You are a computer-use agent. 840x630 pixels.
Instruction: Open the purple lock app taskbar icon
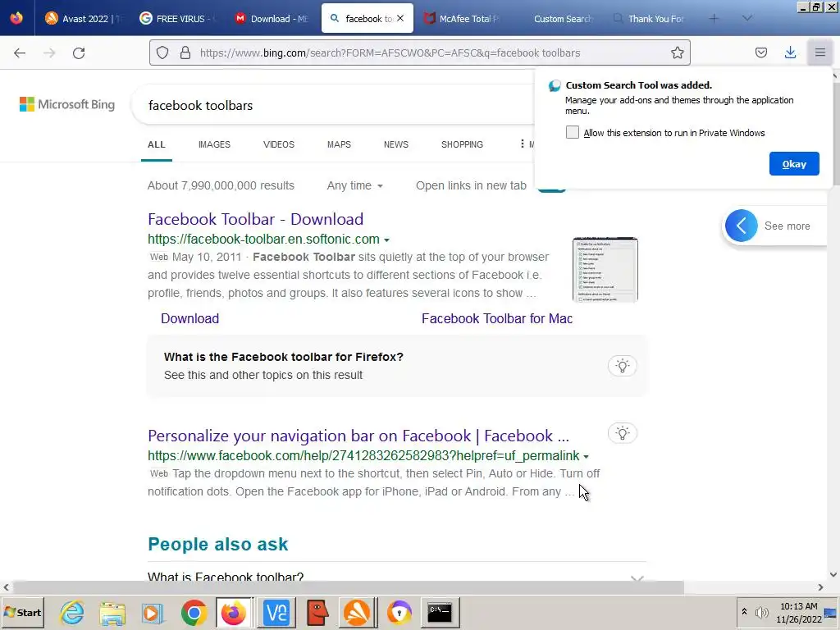(399, 612)
